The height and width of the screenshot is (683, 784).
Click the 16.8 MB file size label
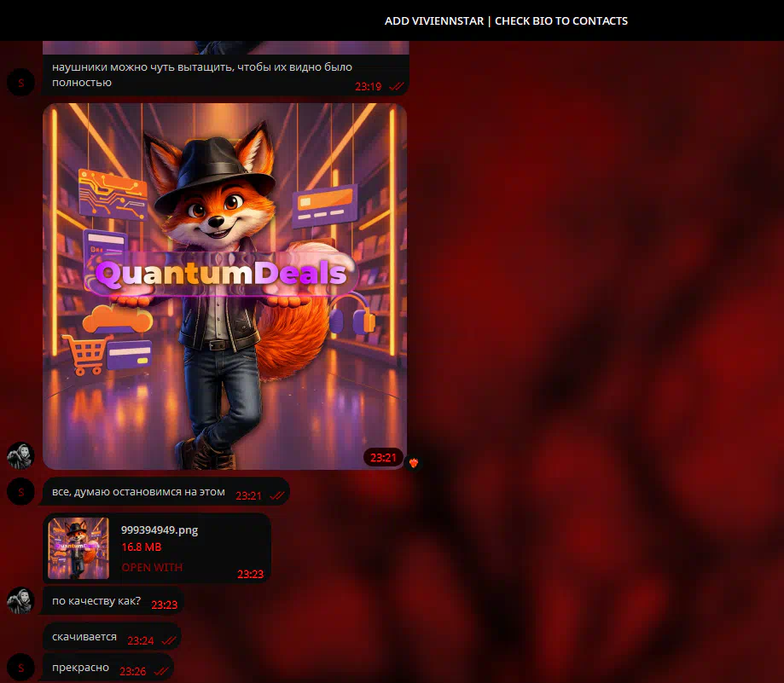(x=142, y=547)
